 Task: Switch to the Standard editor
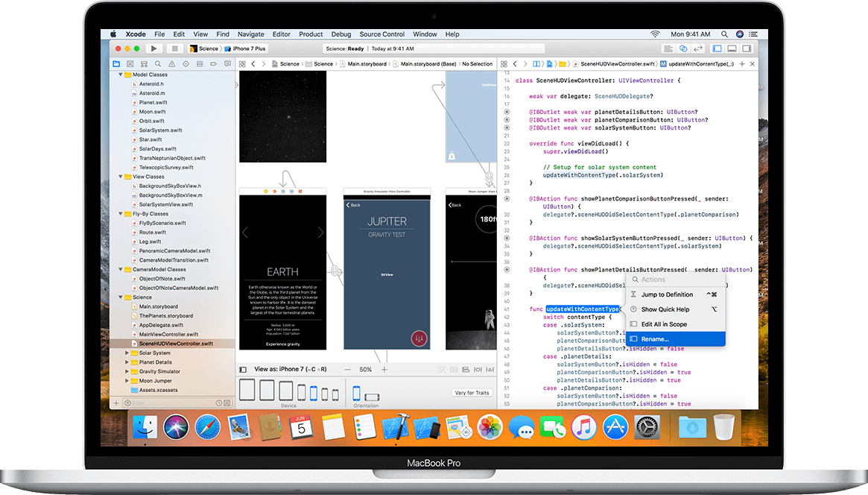pyautogui.click(x=668, y=48)
